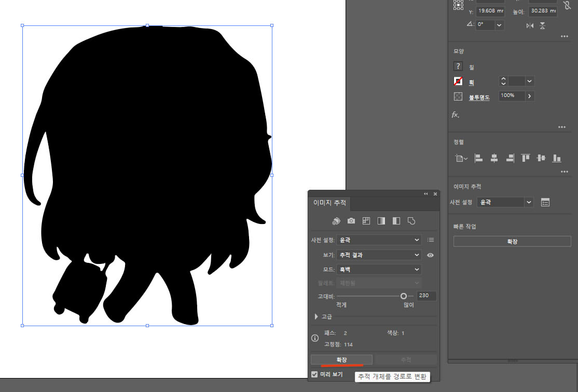Open the 모드 dropdown showing 흑백

point(379,269)
